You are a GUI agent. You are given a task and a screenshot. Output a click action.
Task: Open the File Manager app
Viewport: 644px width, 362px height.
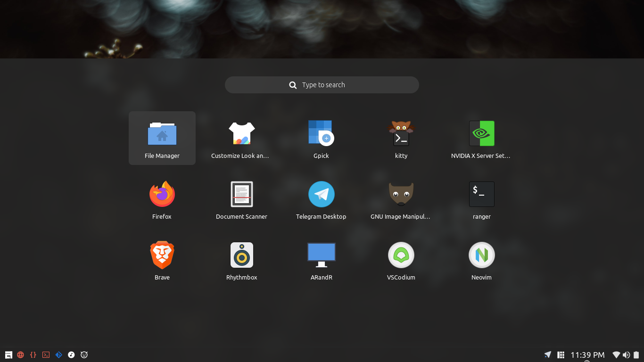pyautogui.click(x=162, y=138)
